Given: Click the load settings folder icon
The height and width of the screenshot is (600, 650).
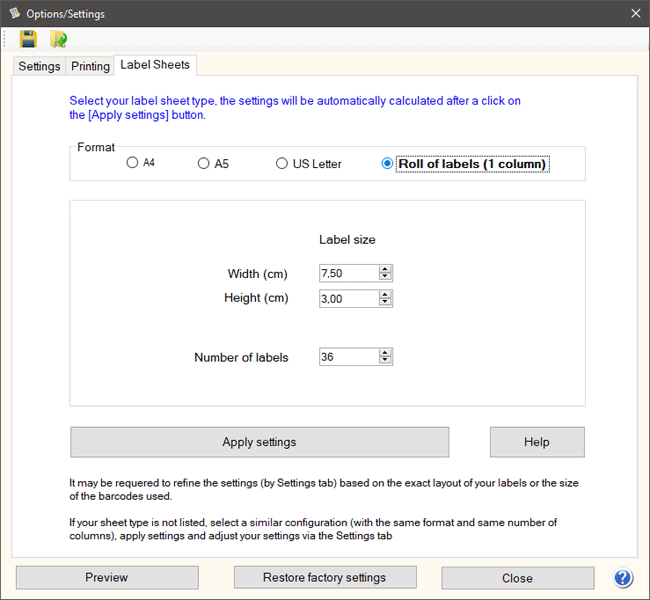Looking at the screenshot, I should point(58,39).
